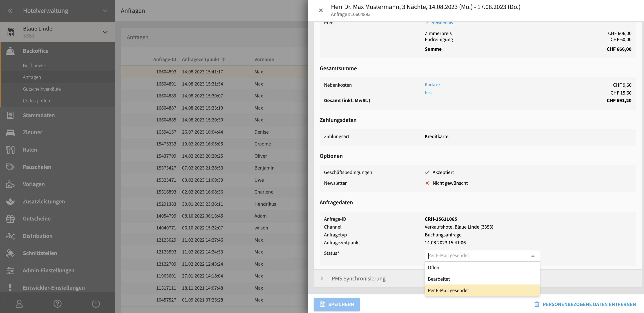Select request row 16594157 Denise

(x=215, y=132)
